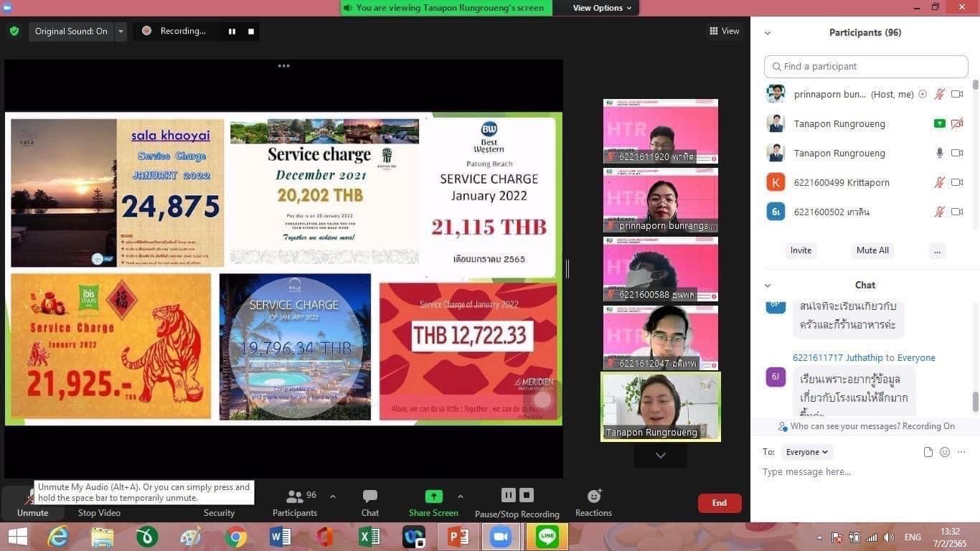The image size is (980, 551).
Task: Collapse the Chat section chevron
Action: coord(768,286)
